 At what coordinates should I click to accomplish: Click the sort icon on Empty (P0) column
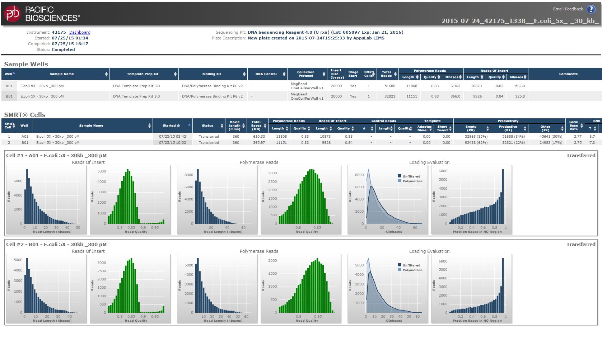(487, 128)
